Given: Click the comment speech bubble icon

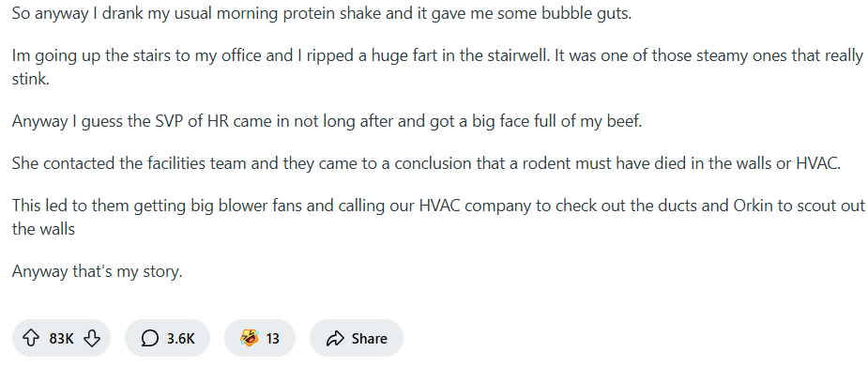Looking at the screenshot, I should pyautogui.click(x=149, y=338).
